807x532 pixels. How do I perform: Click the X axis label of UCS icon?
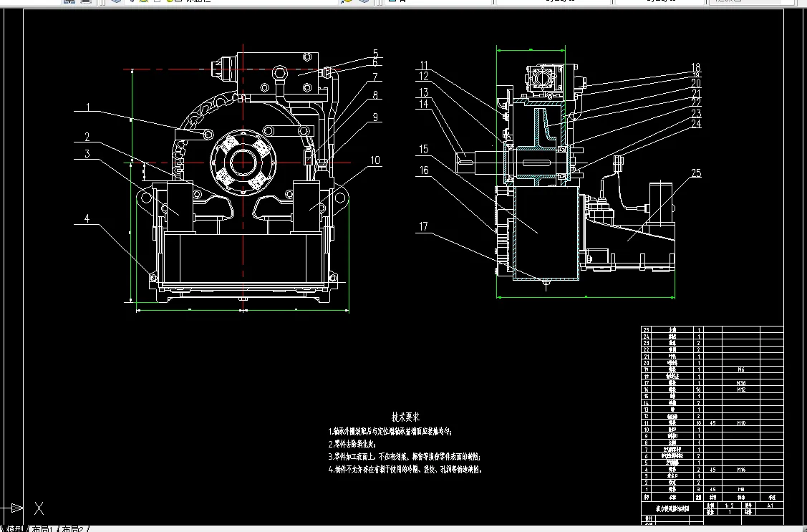(39, 509)
